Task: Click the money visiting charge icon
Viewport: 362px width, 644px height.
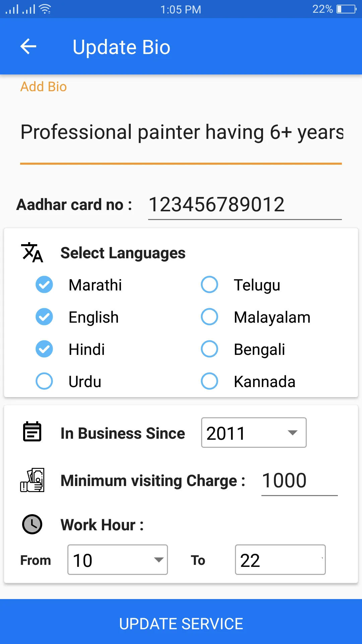Action: click(x=32, y=480)
